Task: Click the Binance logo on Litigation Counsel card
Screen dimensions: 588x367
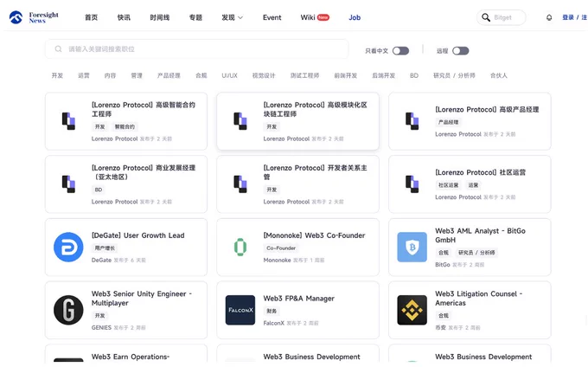Action: point(412,310)
